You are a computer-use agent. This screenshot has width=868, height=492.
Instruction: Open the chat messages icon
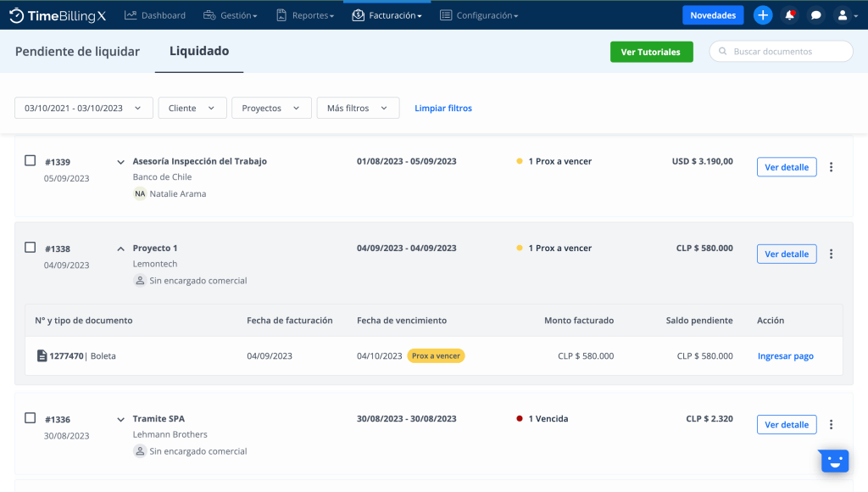pyautogui.click(x=816, y=15)
